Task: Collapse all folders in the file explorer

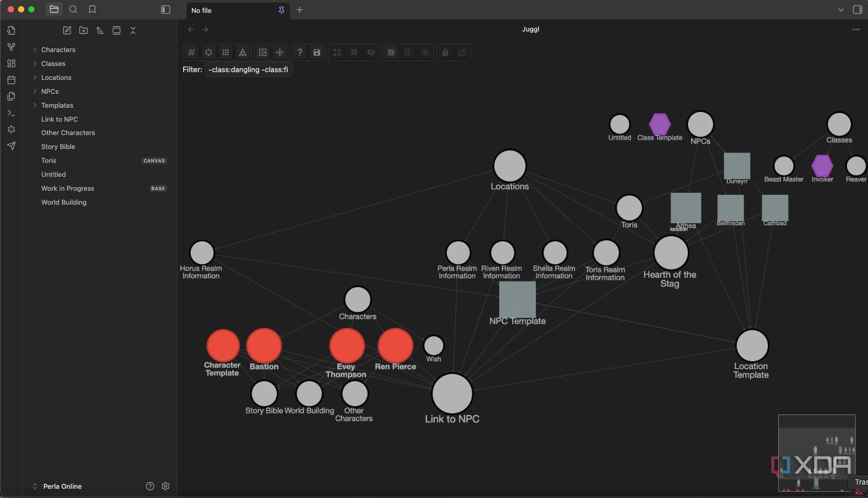Action: tap(133, 30)
